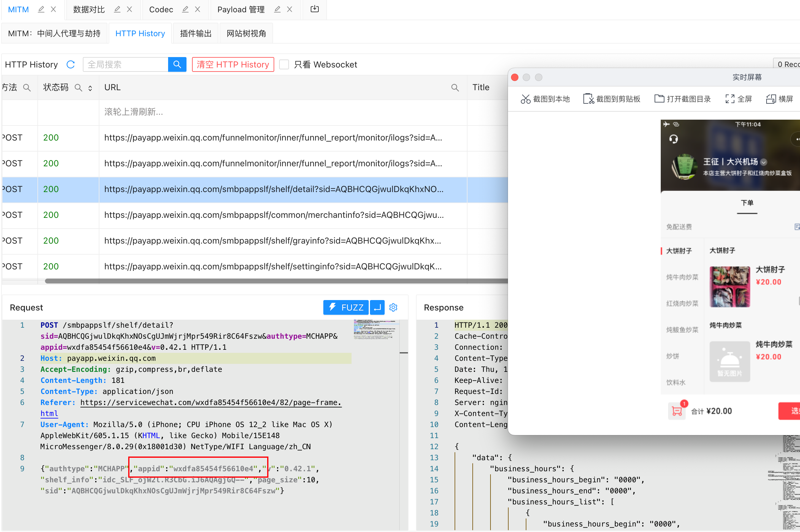The height and width of the screenshot is (532, 800).
Task: Select the first funnel_report/monitor/ilogs request row
Action: point(254,138)
